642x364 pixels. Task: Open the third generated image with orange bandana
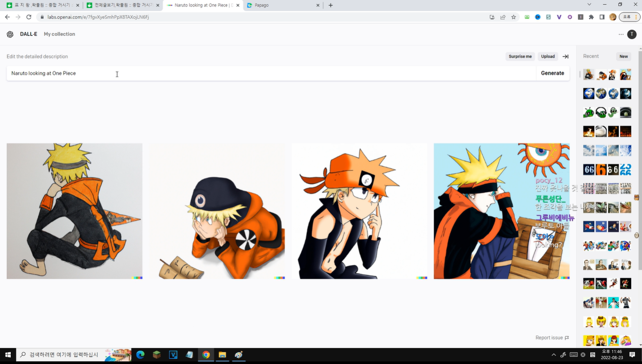click(359, 211)
